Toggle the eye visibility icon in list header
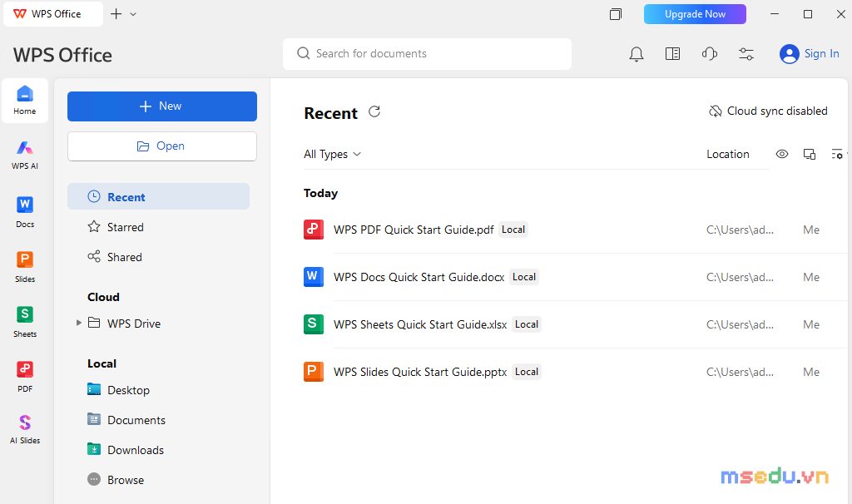 coord(782,154)
